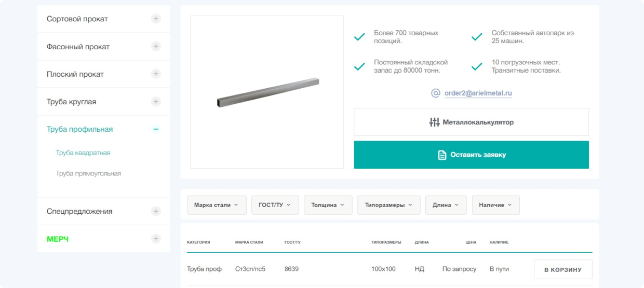The image size is (644, 288).
Task: Open the Толщина filter dropdown
Action: [x=328, y=205]
